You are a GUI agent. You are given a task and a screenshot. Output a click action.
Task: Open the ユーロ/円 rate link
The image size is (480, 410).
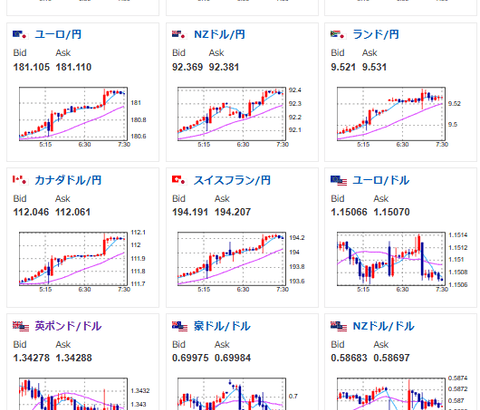tap(58, 34)
